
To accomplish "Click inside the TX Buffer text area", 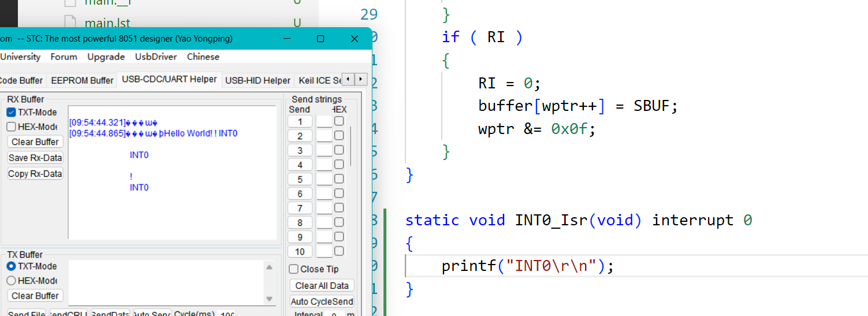I will pyautogui.click(x=166, y=282).
